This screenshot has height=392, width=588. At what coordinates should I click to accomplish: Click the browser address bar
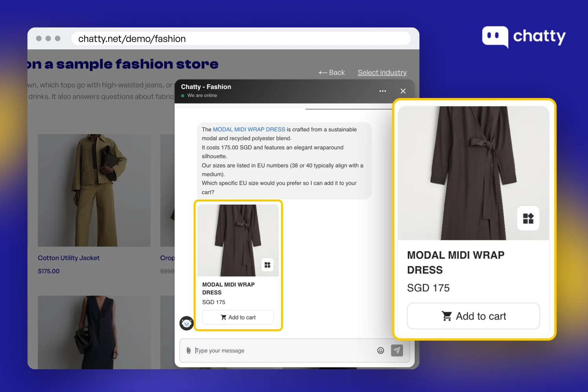[x=241, y=38]
